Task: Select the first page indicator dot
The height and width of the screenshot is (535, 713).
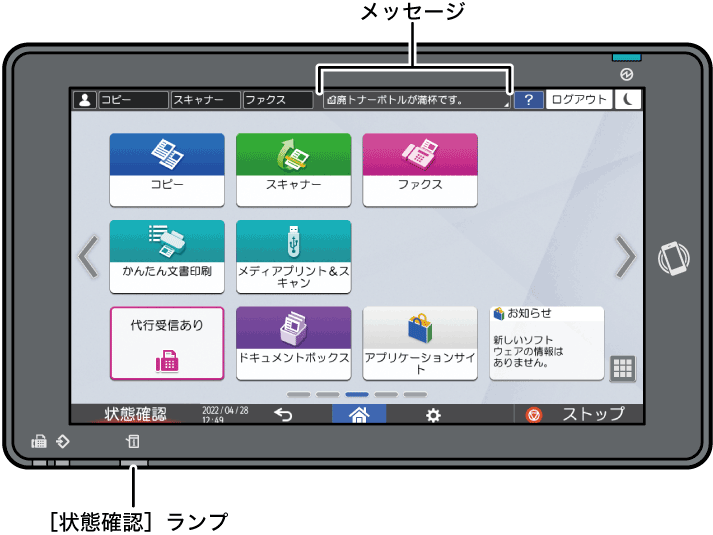Action: (298, 394)
